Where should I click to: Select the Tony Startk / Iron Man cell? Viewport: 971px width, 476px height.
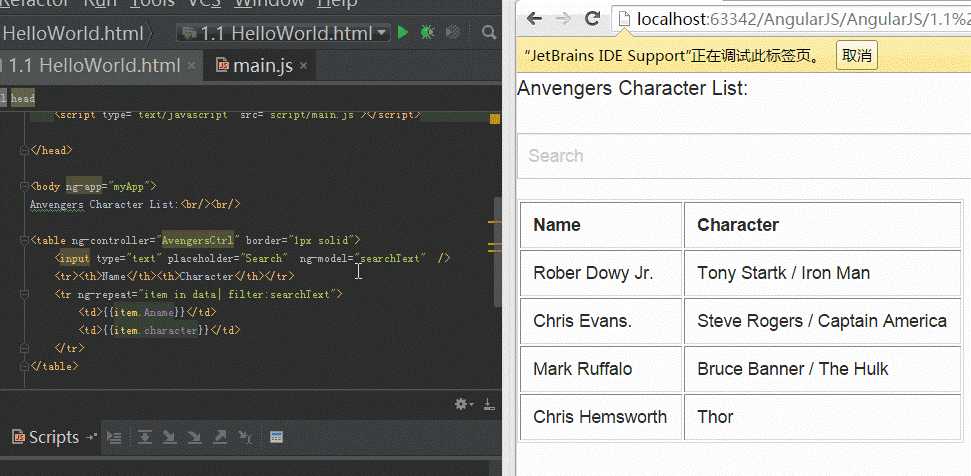tap(822, 273)
